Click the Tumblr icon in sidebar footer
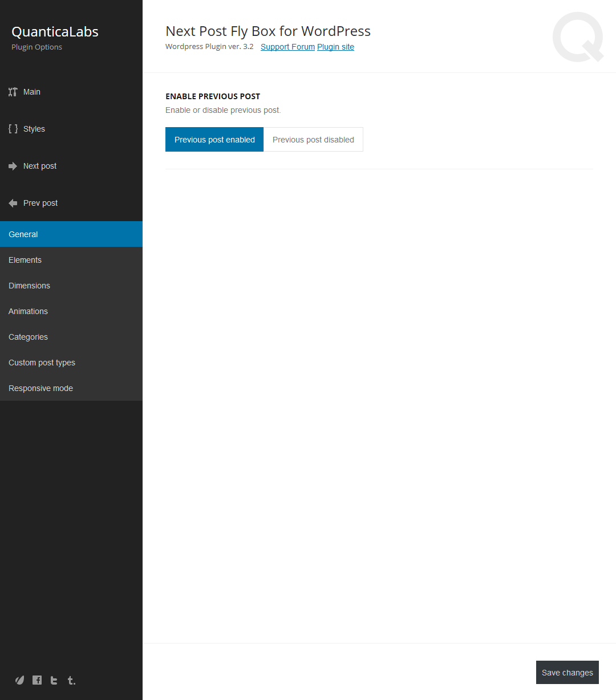This screenshot has width=616, height=700. coord(71,680)
